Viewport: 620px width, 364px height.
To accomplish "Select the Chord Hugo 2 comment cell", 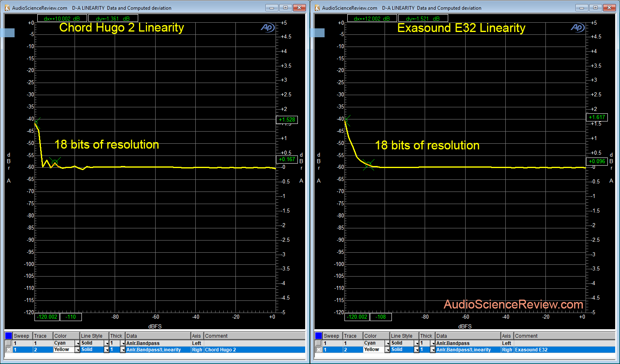I will (x=254, y=350).
